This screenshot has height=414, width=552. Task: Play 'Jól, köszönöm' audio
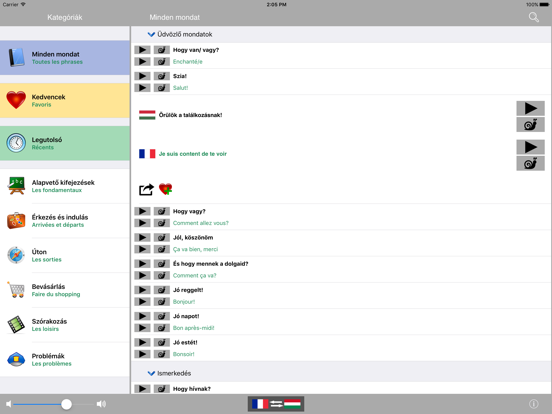[142, 238]
